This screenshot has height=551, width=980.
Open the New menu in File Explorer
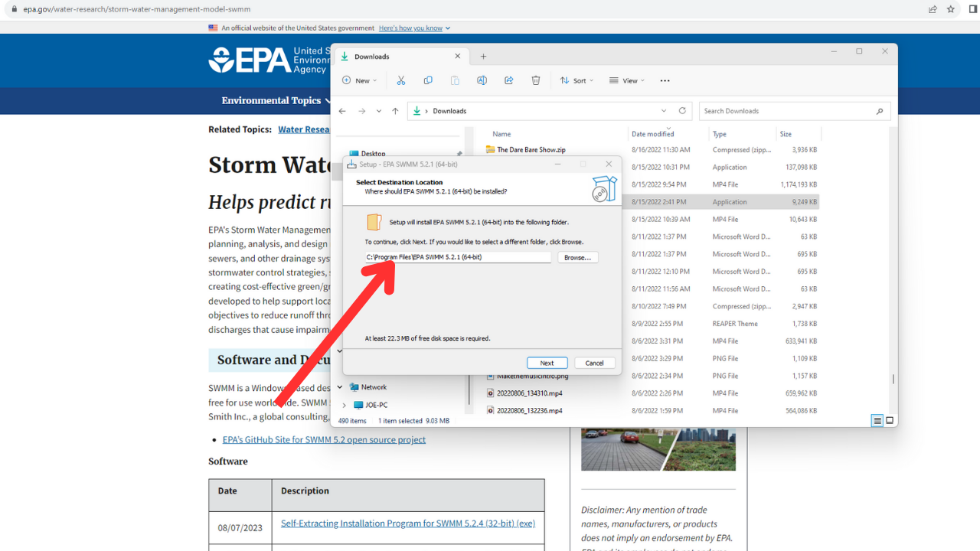358,80
